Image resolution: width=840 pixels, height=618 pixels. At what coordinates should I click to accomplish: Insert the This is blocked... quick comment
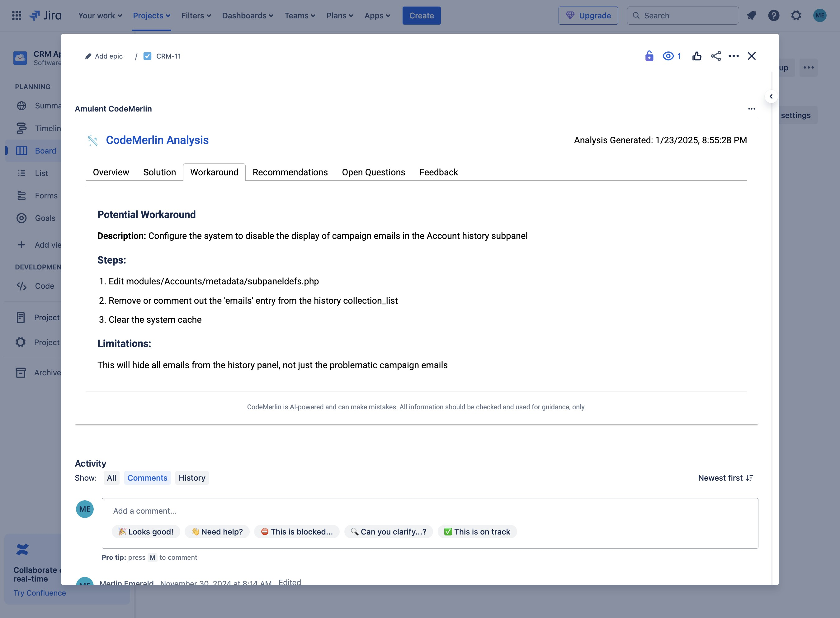(297, 532)
